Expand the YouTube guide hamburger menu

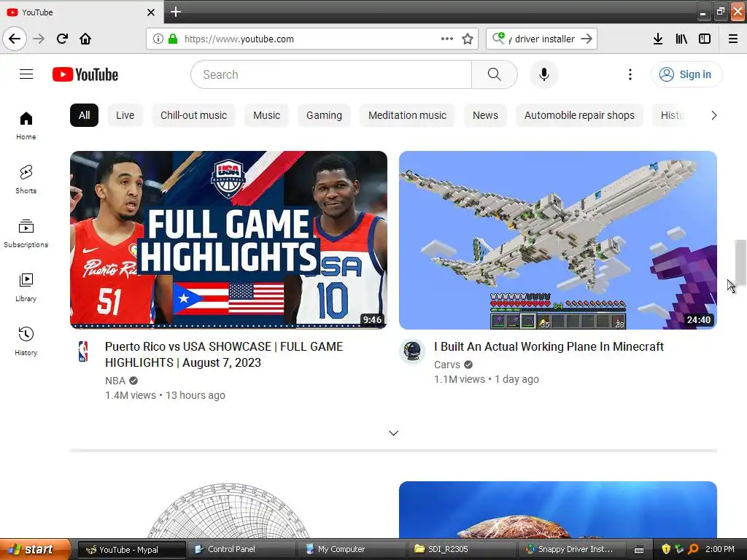coord(26,74)
